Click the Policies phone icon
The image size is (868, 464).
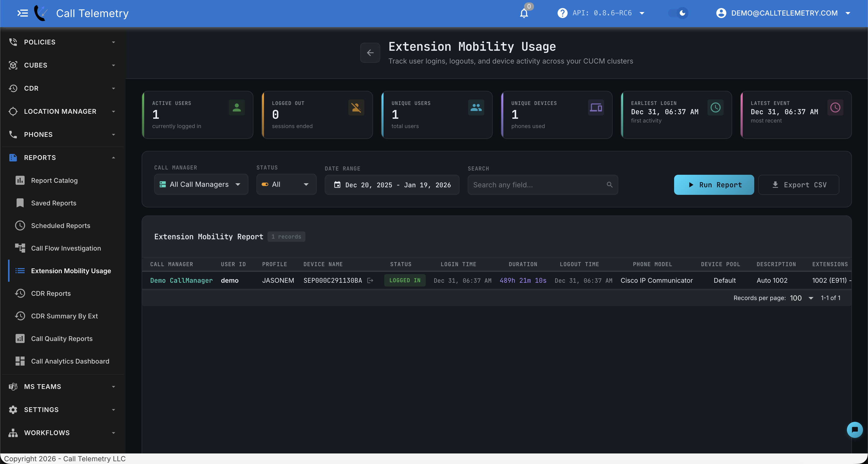pos(13,42)
